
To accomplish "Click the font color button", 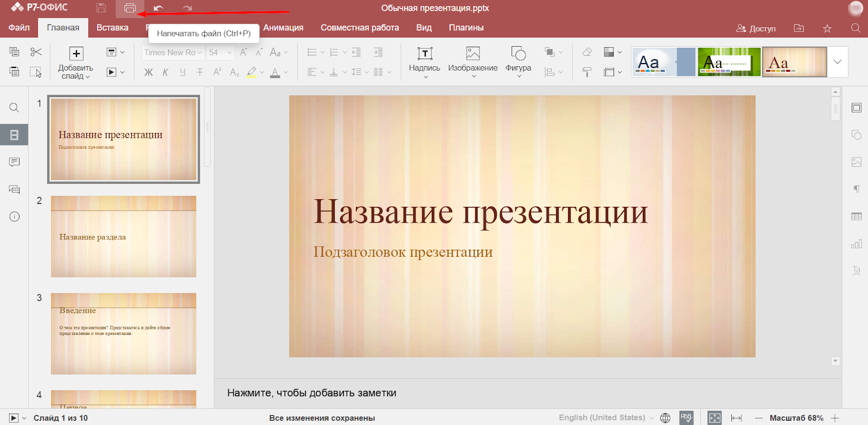I will pyautogui.click(x=275, y=72).
